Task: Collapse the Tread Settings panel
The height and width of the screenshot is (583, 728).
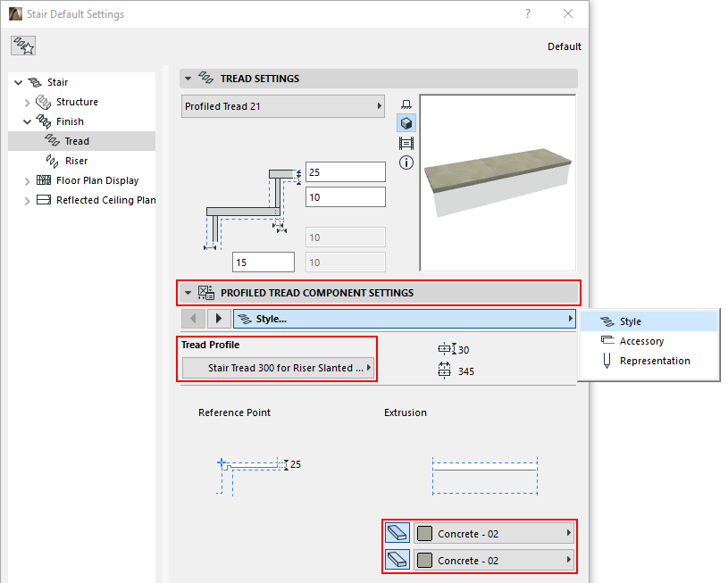Action: tap(188, 79)
